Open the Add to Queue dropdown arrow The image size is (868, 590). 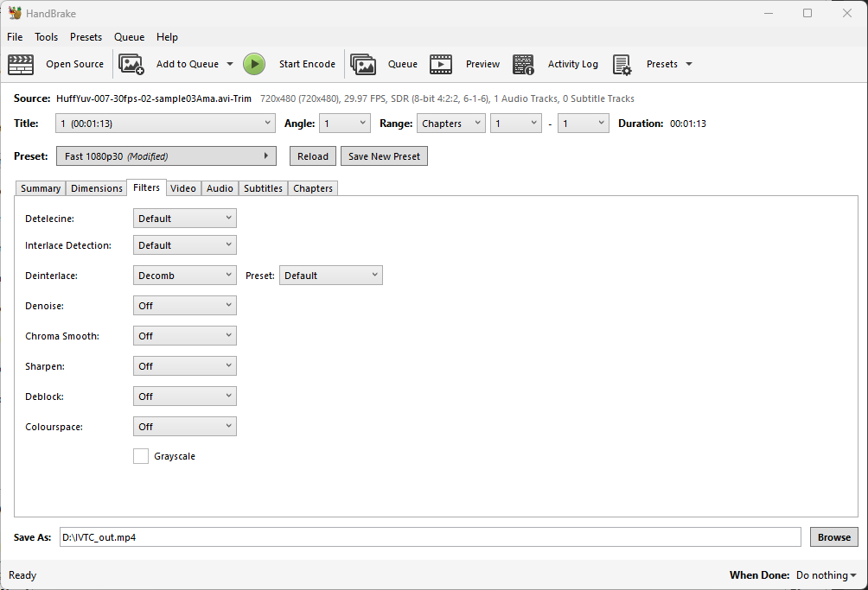(x=230, y=64)
